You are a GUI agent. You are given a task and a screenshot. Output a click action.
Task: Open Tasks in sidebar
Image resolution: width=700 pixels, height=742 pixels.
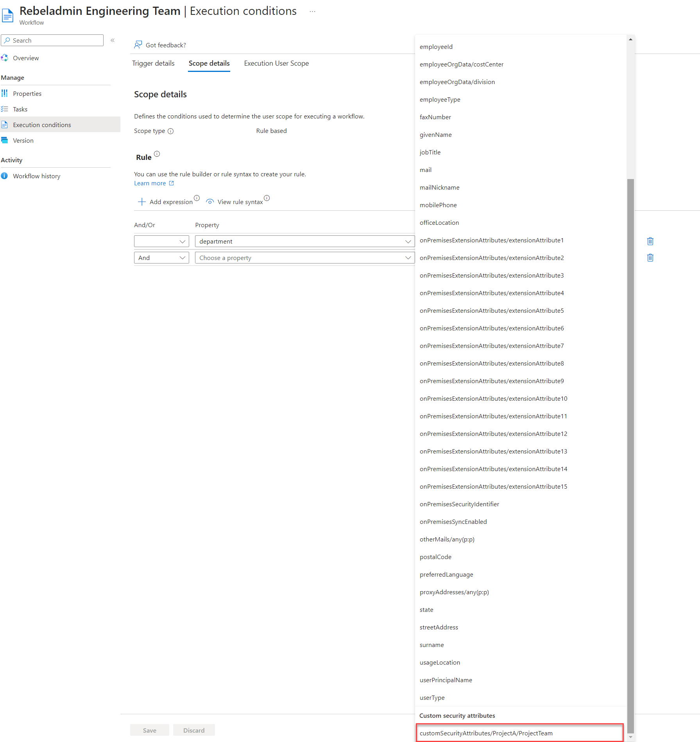(x=20, y=109)
